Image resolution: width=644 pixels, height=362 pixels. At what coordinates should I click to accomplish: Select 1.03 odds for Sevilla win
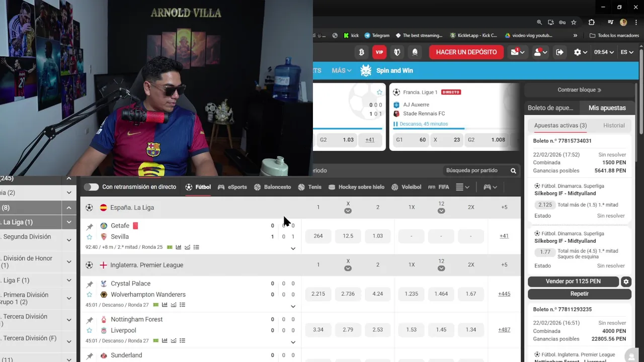[378, 236]
